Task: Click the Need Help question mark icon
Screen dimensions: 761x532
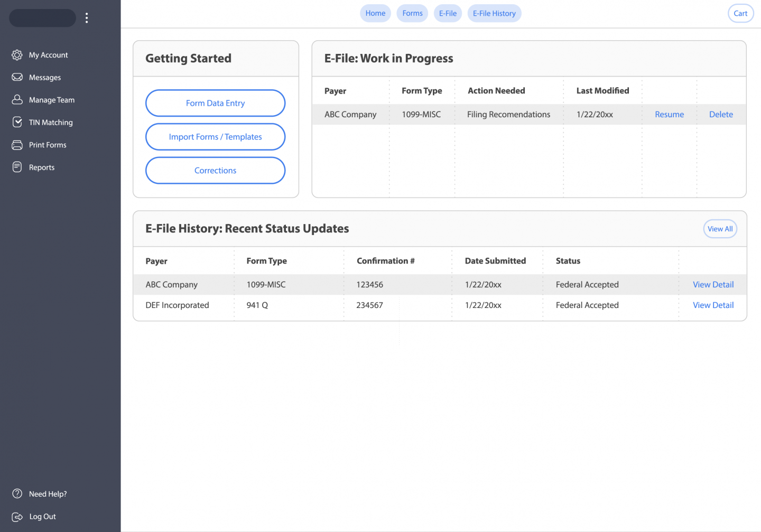Action: 17,494
